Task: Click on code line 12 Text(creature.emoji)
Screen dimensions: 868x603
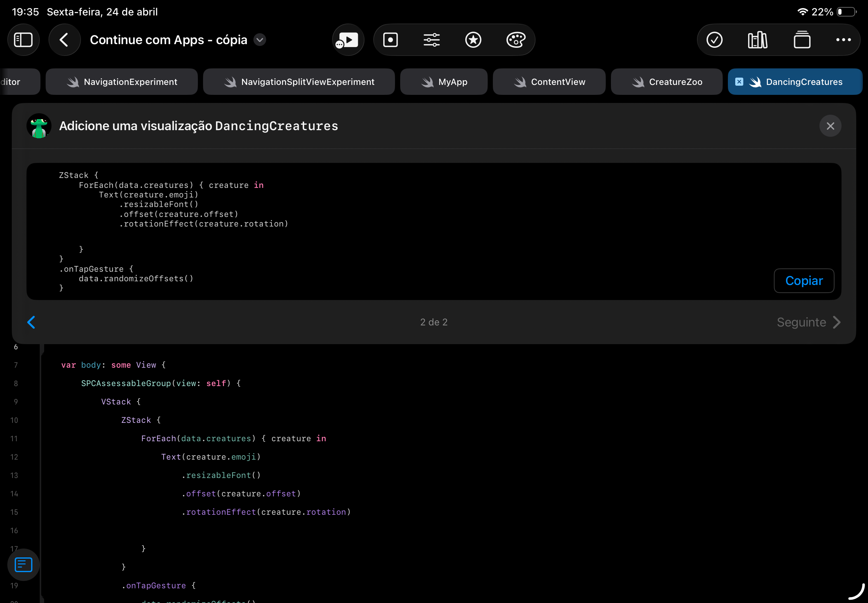Action: 211,457
